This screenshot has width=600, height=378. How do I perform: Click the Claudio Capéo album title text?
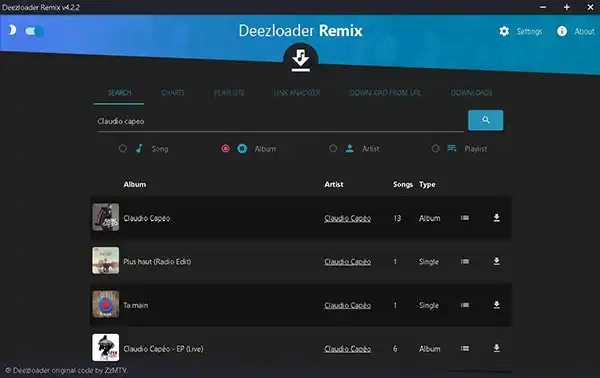point(147,218)
